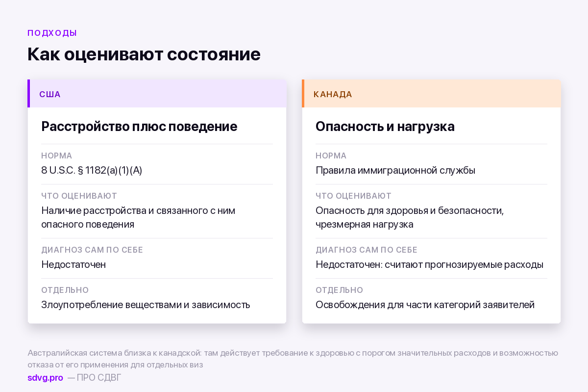Screen dimensions: 588x392
Task: Click the footnote starting 'Австралийская система близка'
Action: pyautogui.click(x=293, y=359)
